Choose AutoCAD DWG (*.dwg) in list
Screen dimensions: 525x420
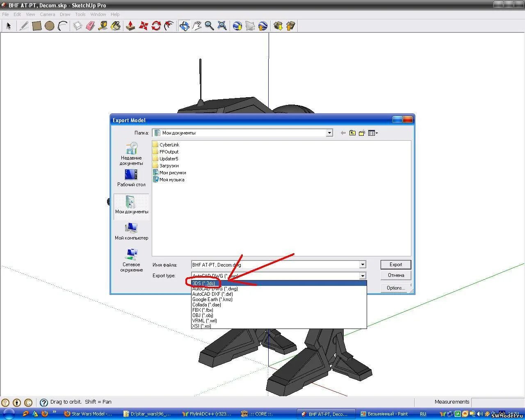point(279,289)
